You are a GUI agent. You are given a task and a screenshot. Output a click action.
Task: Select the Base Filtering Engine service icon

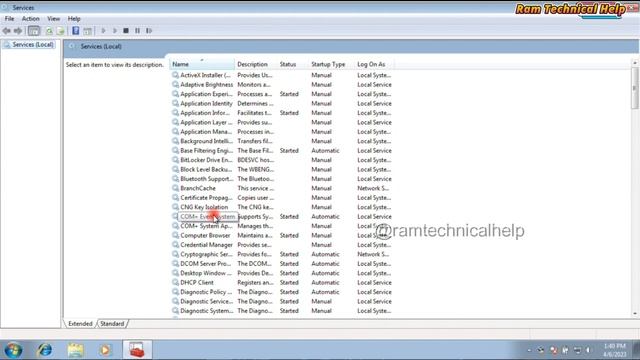pos(175,151)
